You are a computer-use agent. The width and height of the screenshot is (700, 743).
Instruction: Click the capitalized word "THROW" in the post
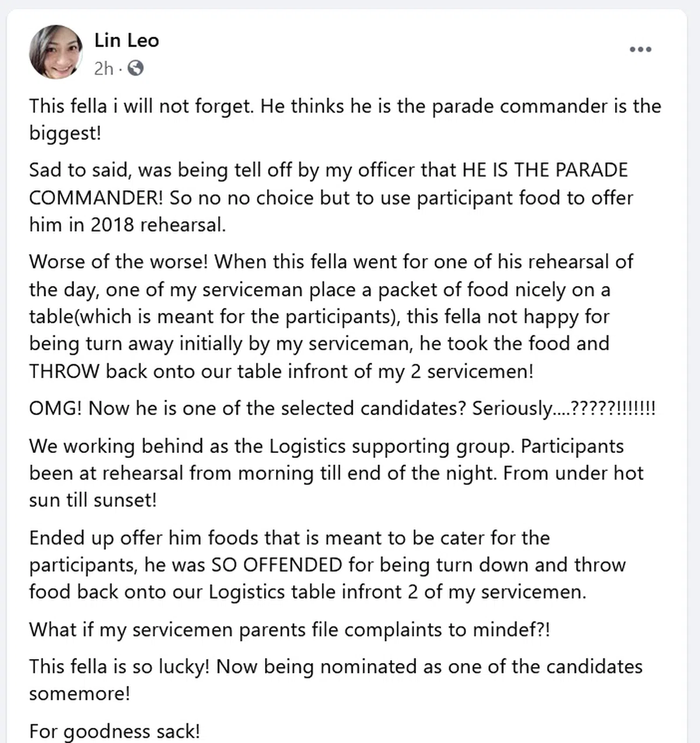tap(64, 371)
